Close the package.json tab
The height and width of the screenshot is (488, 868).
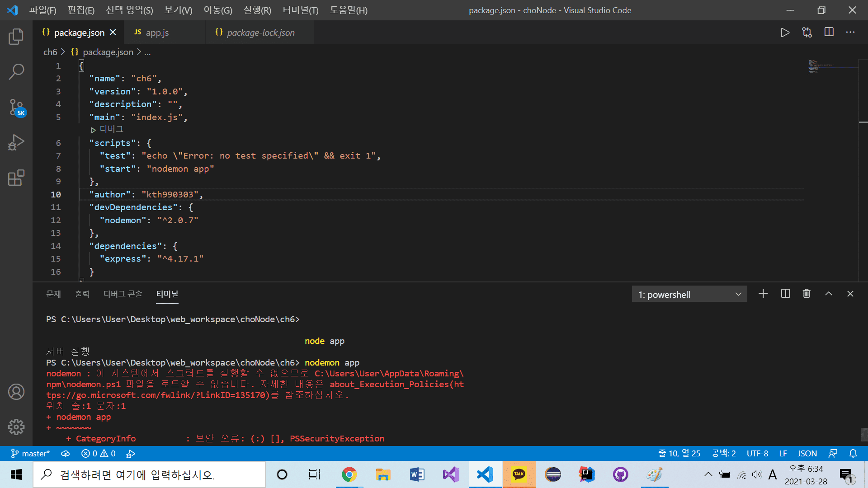[x=113, y=33]
